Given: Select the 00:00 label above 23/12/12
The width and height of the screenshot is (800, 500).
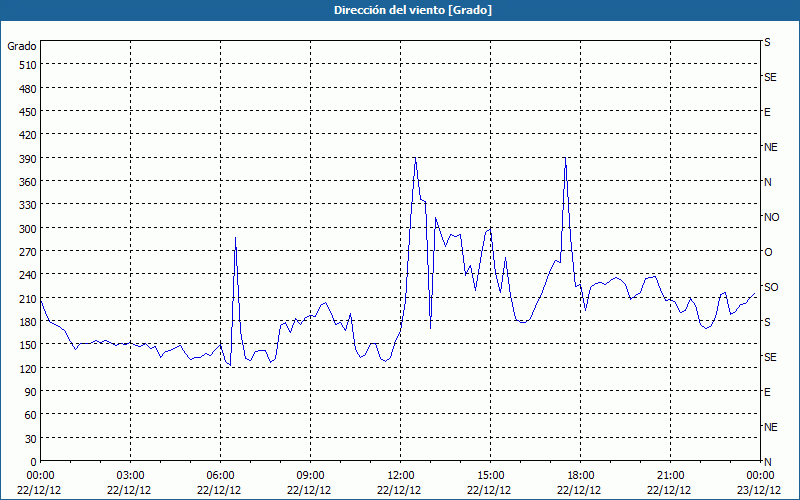Looking at the screenshot, I should click(x=760, y=476).
